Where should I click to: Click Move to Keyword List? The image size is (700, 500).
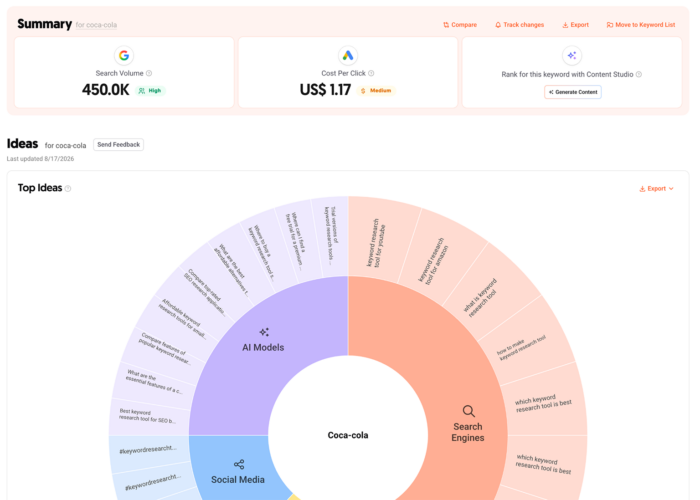click(x=641, y=25)
